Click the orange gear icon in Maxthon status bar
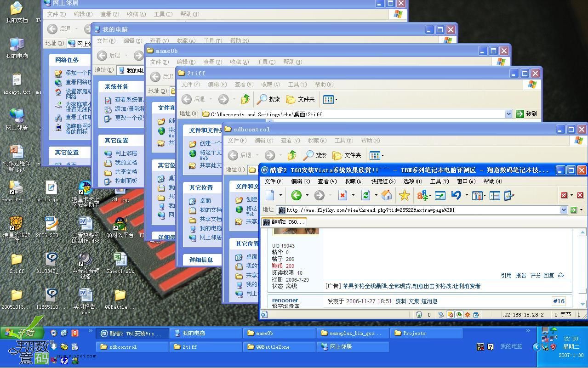This screenshot has width=588, height=368. tap(468, 315)
